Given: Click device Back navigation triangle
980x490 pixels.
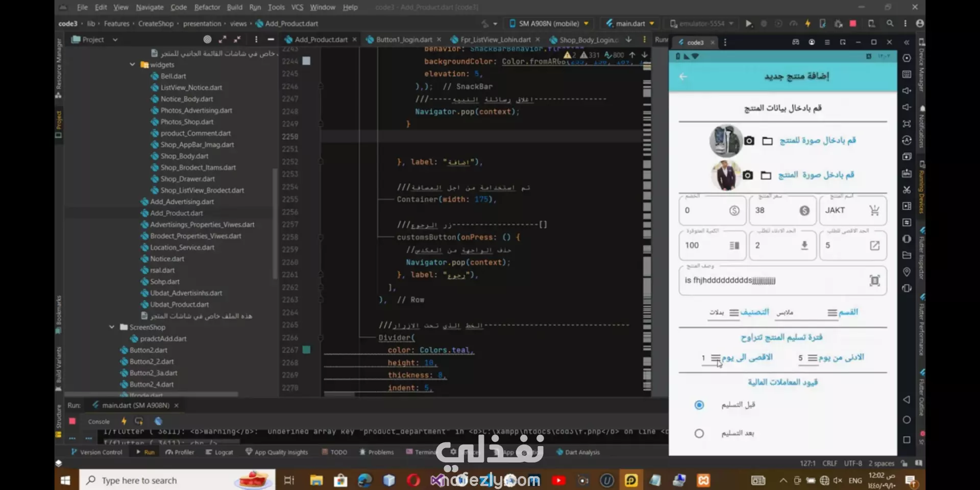Looking at the screenshot, I should [x=906, y=400].
